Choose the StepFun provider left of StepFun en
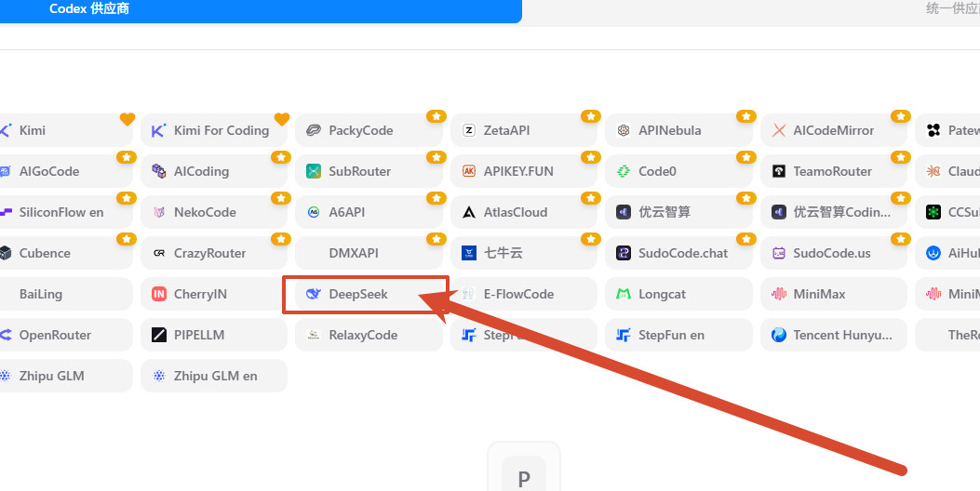This screenshot has width=980, height=491. coord(524,335)
